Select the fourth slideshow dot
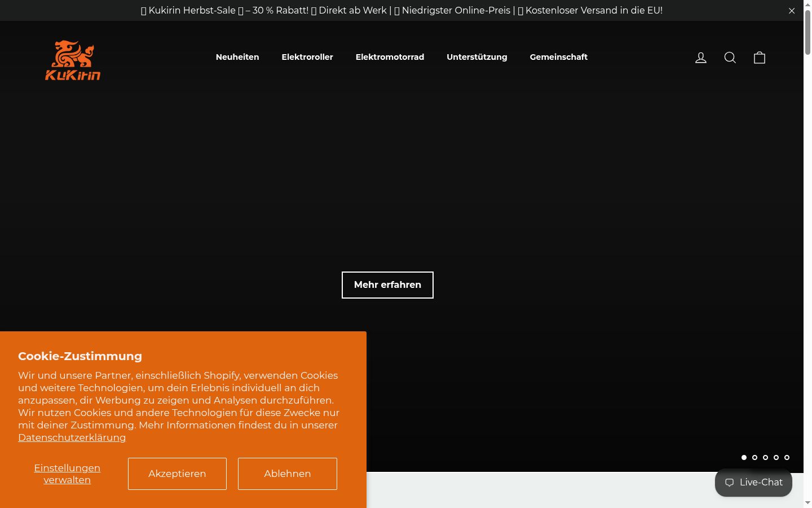The image size is (812, 508). point(776,457)
